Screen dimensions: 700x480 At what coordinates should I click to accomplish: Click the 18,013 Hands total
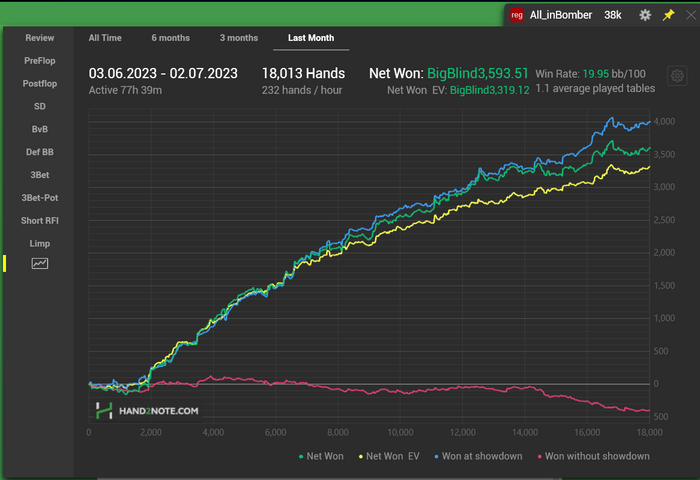(303, 73)
